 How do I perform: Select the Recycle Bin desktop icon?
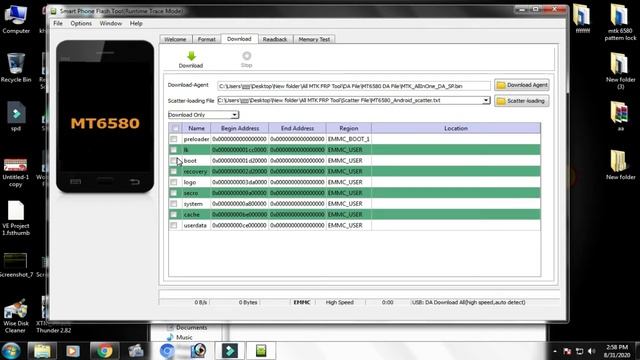16,68
